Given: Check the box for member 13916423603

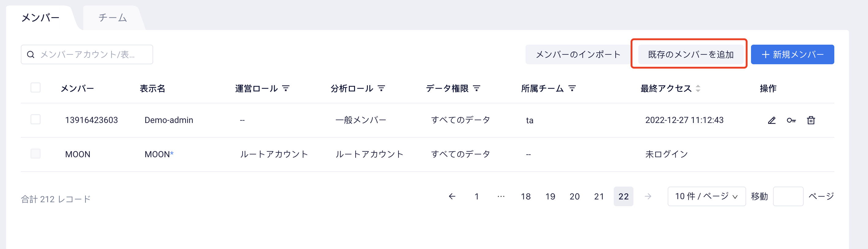Looking at the screenshot, I should (x=36, y=119).
